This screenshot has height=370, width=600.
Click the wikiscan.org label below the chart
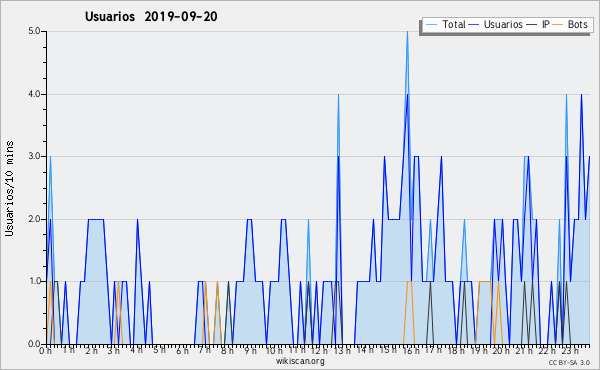tap(300, 361)
